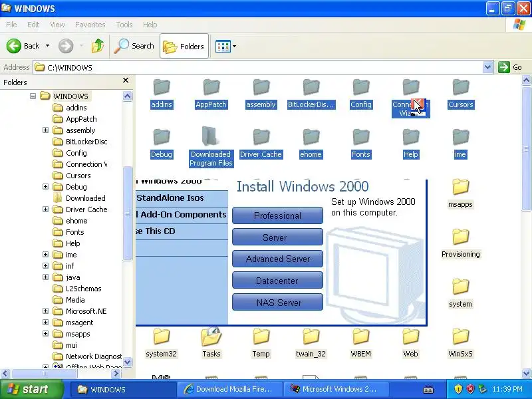Open the Favorites menu
This screenshot has width=532, height=399.
(x=90, y=25)
